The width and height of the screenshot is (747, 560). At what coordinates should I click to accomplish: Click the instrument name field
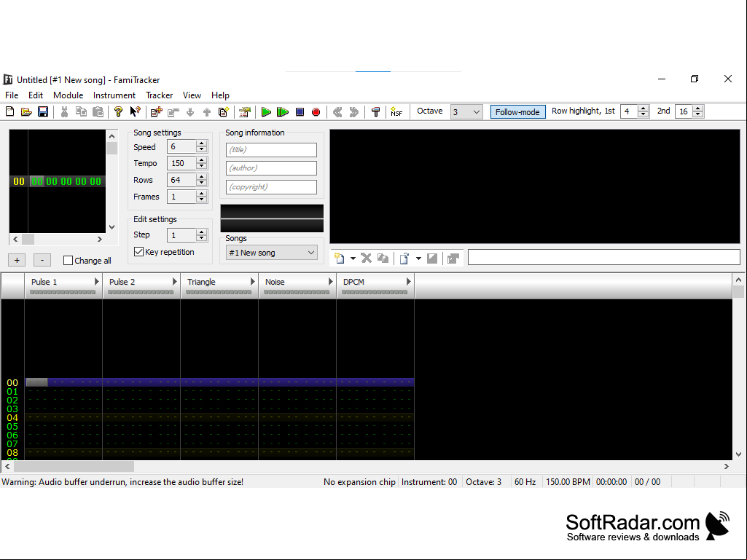coord(603,257)
